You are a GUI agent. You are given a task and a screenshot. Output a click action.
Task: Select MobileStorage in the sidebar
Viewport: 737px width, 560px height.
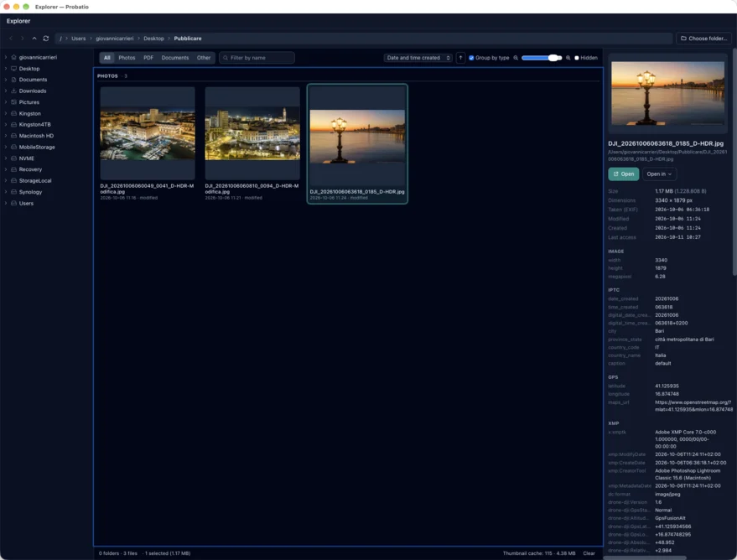pos(37,147)
